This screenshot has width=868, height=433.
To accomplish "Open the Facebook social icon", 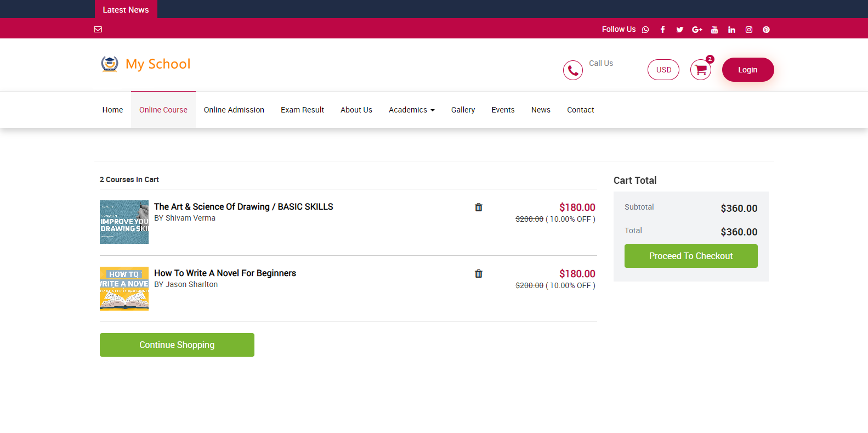I will [662, 30].
